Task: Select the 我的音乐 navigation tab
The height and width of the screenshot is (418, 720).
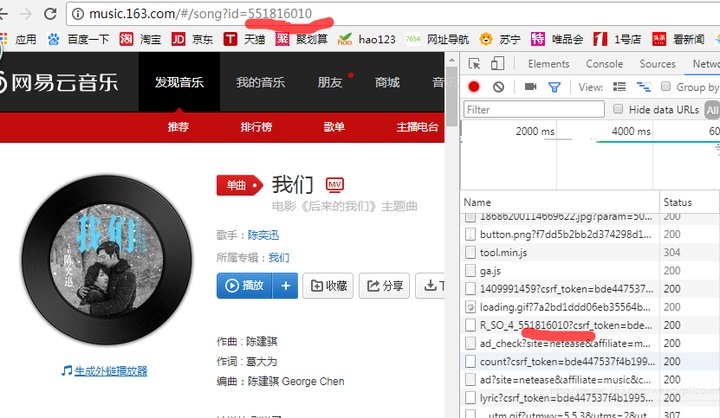Action: [260, 82]
